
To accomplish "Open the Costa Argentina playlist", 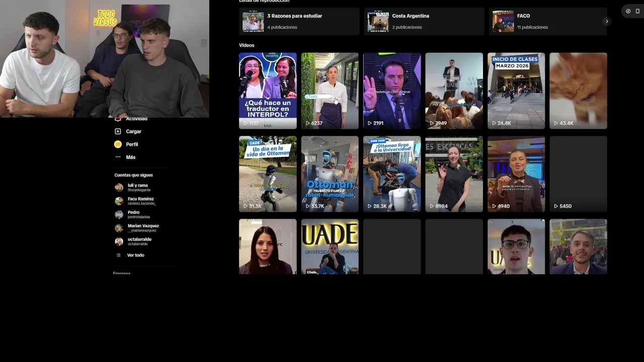I will [424, 21].
